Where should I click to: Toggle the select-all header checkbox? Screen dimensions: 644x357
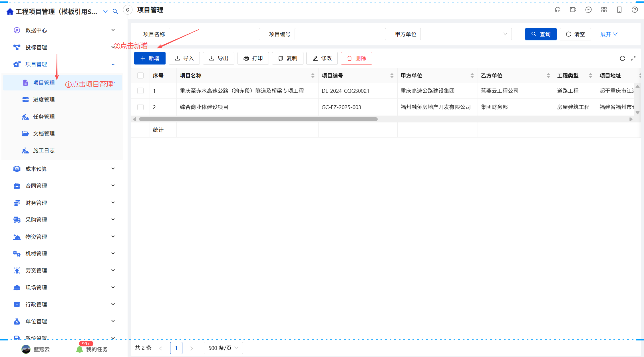coord(140,76)
